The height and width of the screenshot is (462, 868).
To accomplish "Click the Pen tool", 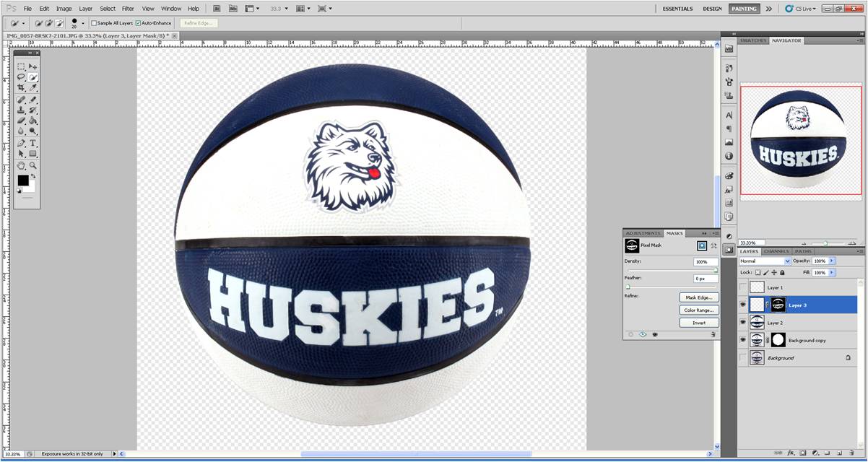I will coord(21,143).
